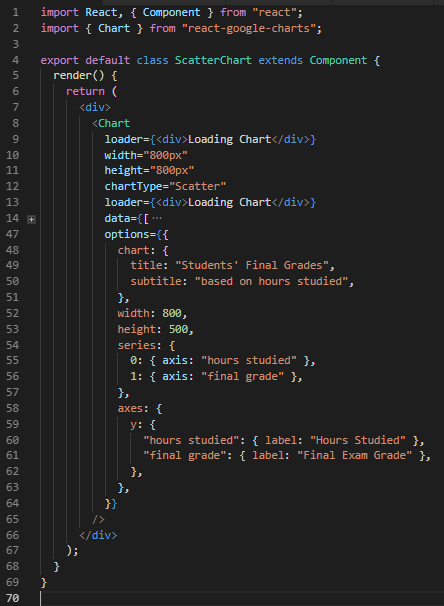This screenshot has width=444, height=606.
Task: Click the title key on line 49
Action: [146, 266]
